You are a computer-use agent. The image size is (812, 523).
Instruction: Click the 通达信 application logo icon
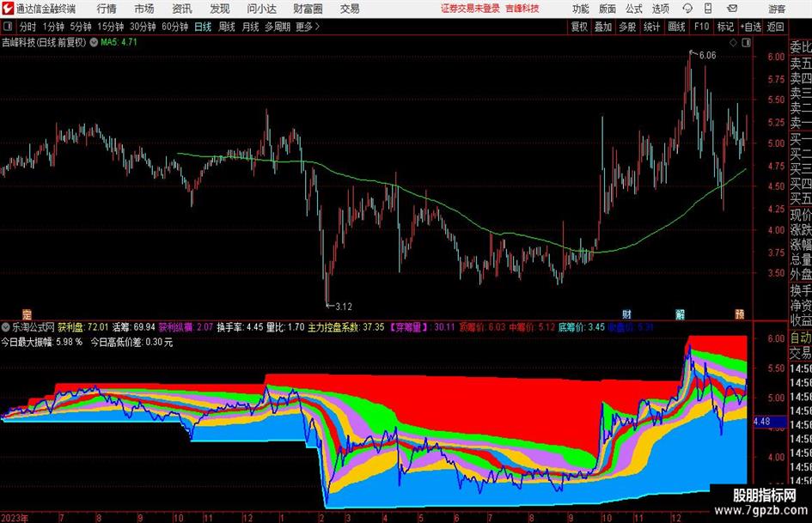(7, 9)
